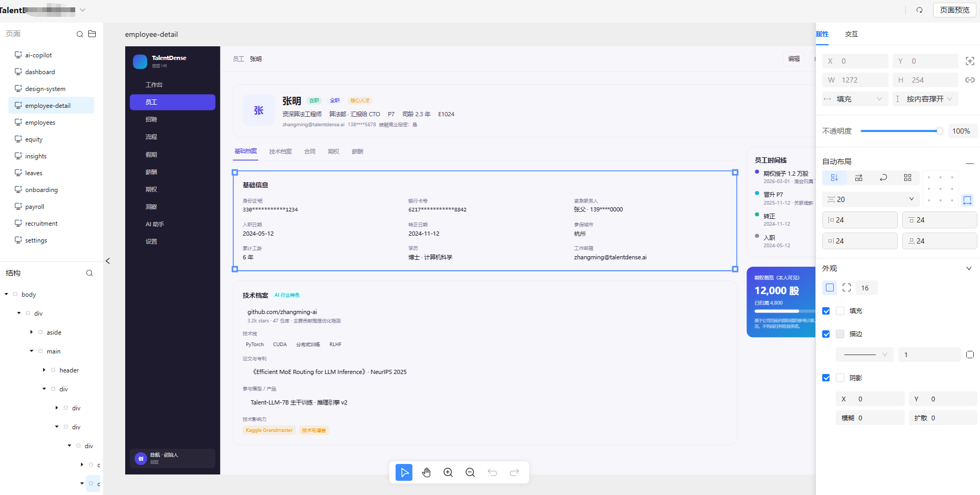Screen dimensions: 980x495
Task: Open the 薪酬 tab beside 期权
Action: pyautogui.click(x=357, y=151)
